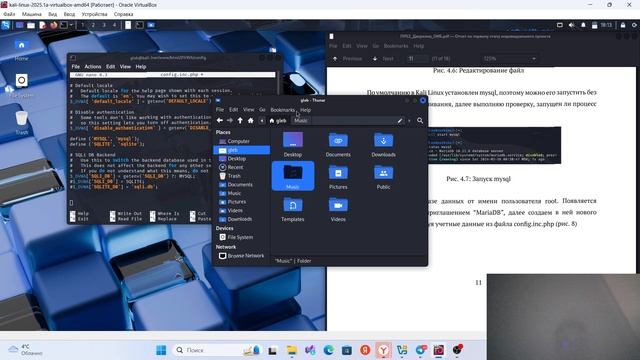This screenshot has height=360, width=640.
Task: Select Downloads in Thunar sidebar
Action: click(x=242, y=219)
